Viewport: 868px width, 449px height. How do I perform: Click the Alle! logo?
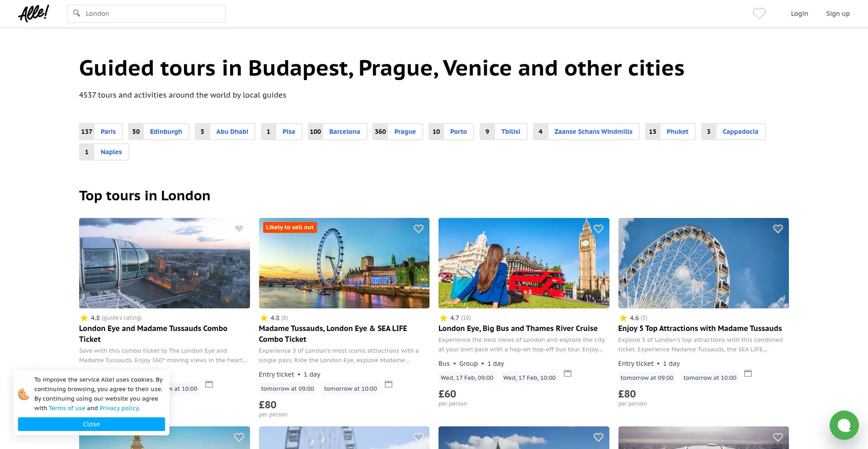(x=34, y=14)
